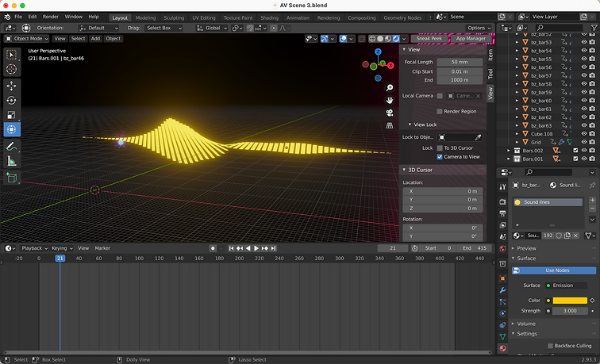This screenshot has height=364, width=600.
Task: Jump to the end frame
Action: click(x=273, y=248)
